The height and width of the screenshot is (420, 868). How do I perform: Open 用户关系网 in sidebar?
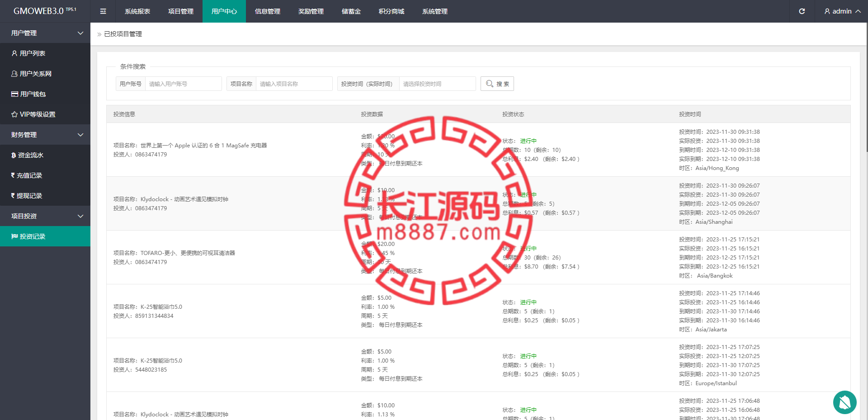pyautogui.click(x=45, y=74)
